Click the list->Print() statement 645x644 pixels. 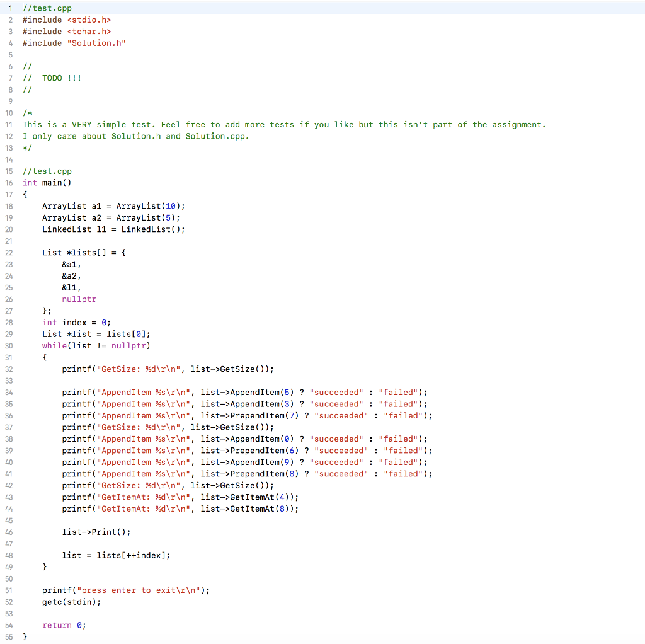pyautogui.click(x=94, y=532)
